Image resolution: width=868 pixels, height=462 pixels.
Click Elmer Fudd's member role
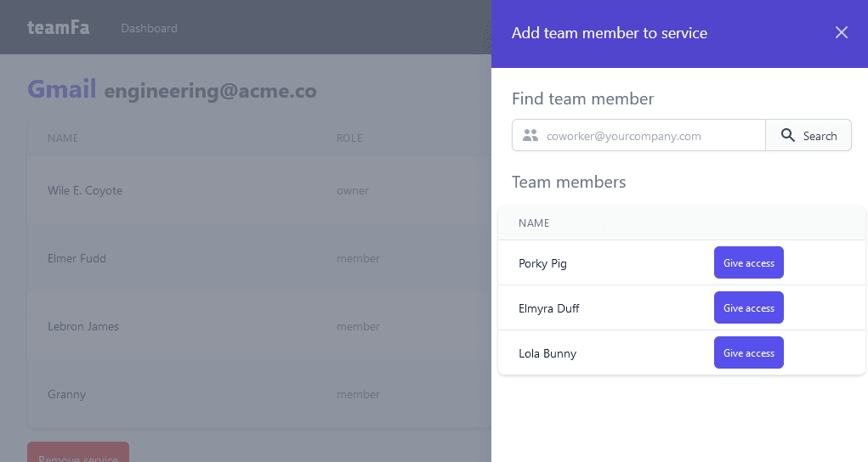[x=358, y=258]
